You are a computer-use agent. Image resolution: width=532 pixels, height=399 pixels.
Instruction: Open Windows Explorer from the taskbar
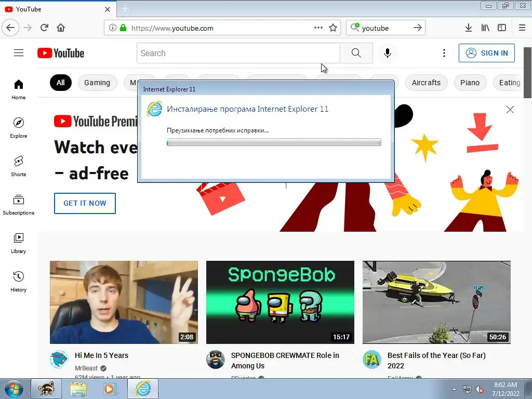click(x=78, y=389)
